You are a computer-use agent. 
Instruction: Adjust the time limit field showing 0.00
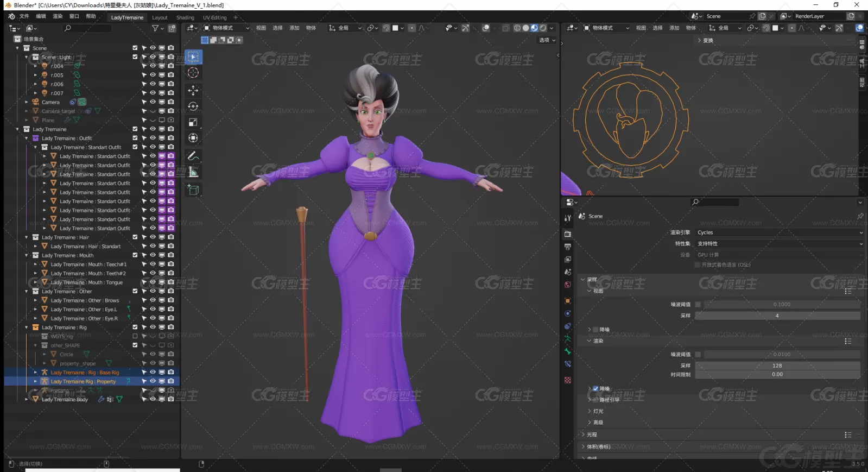click(x=777, y=374)
